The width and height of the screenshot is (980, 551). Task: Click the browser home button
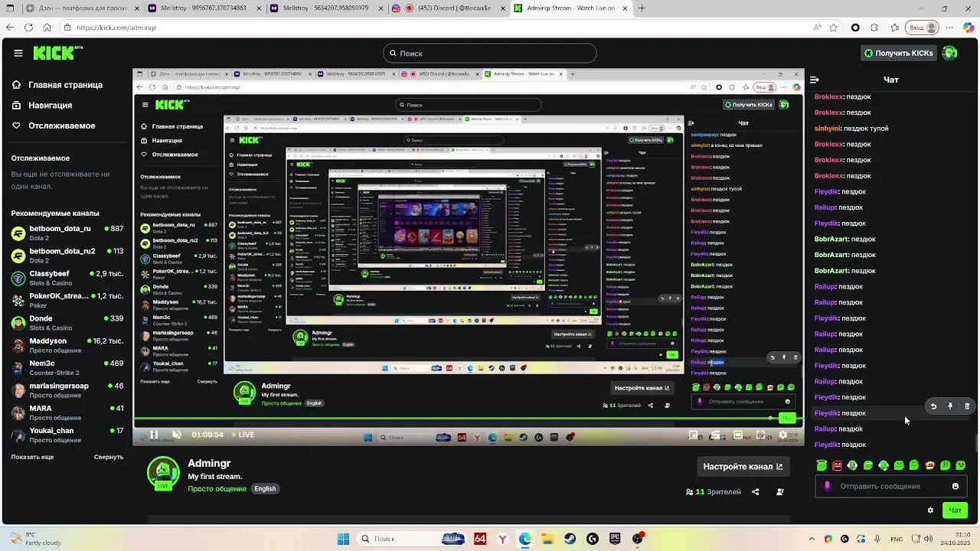click(47, 28)
